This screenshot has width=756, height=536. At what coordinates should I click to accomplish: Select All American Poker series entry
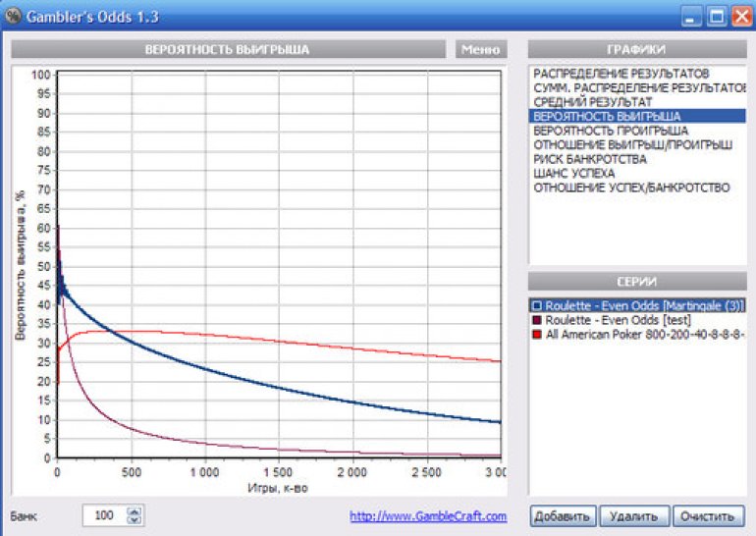click(643, 335)
